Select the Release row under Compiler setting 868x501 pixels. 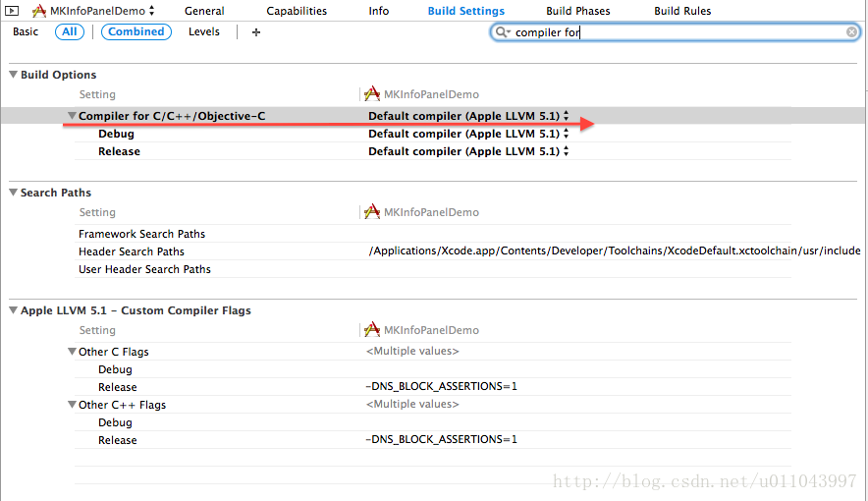(433, 151)
